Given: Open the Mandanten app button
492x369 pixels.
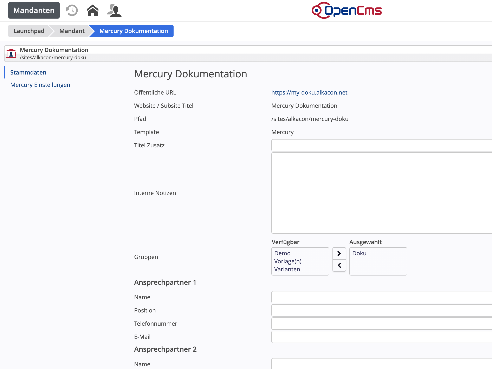Looking at the screenshot, I should pos(34,10).
